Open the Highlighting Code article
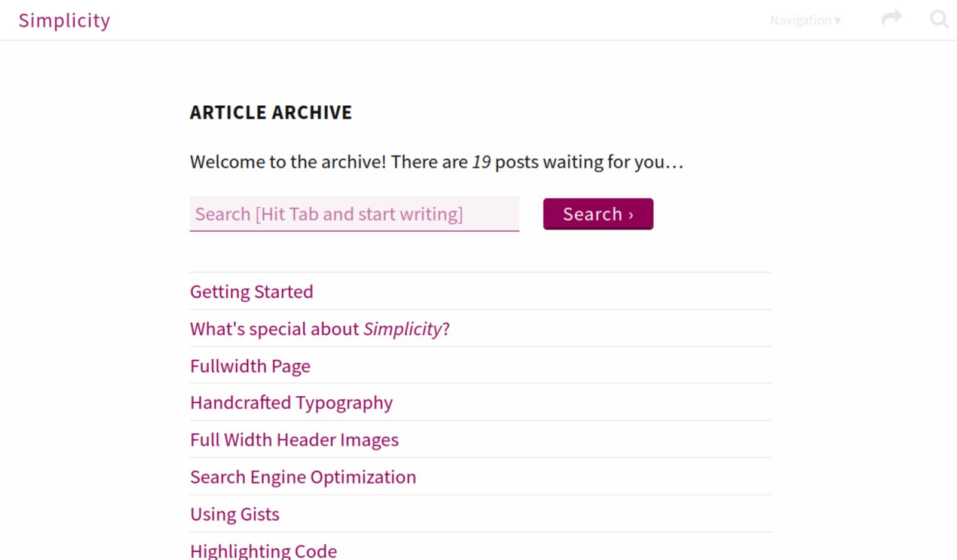 pyautogui.click(x=263, y=550)
